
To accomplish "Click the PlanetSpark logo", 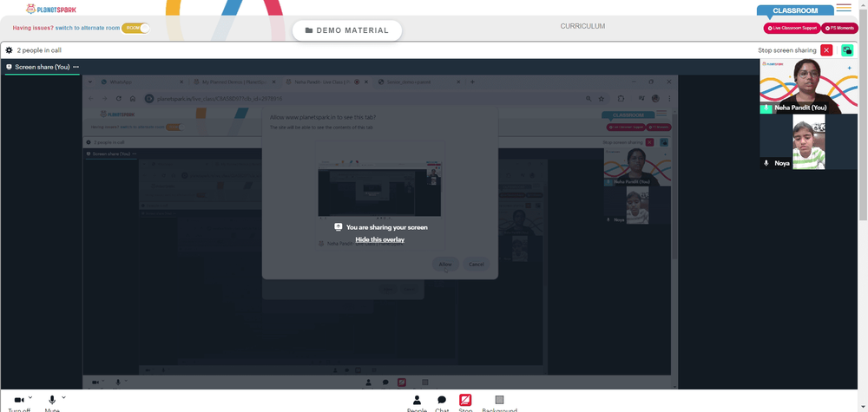I will 51,9.
